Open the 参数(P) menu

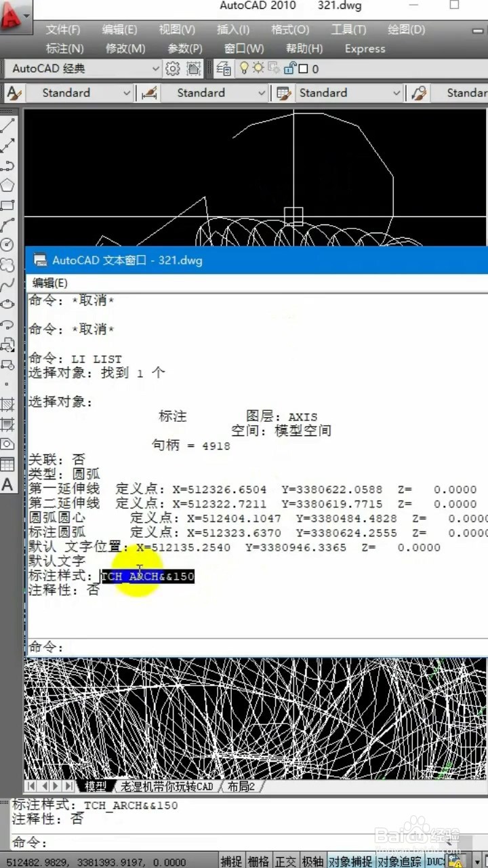click(x=185, y=49)
